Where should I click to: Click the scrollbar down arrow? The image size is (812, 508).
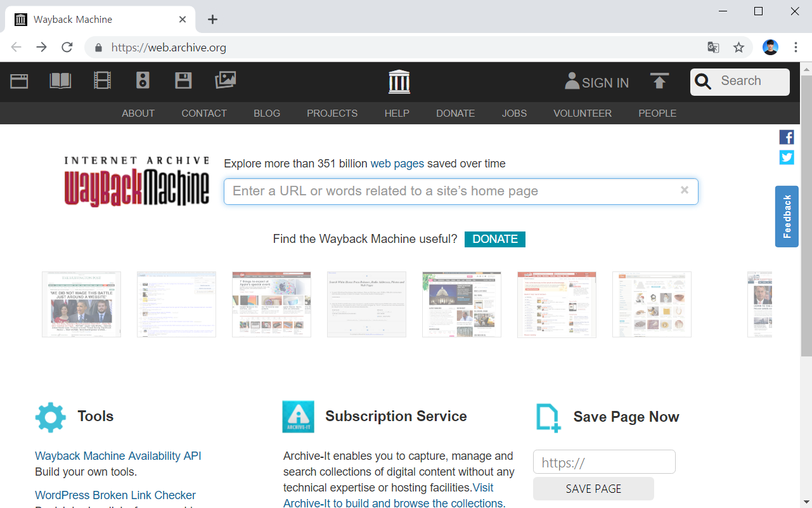[806, 502]
